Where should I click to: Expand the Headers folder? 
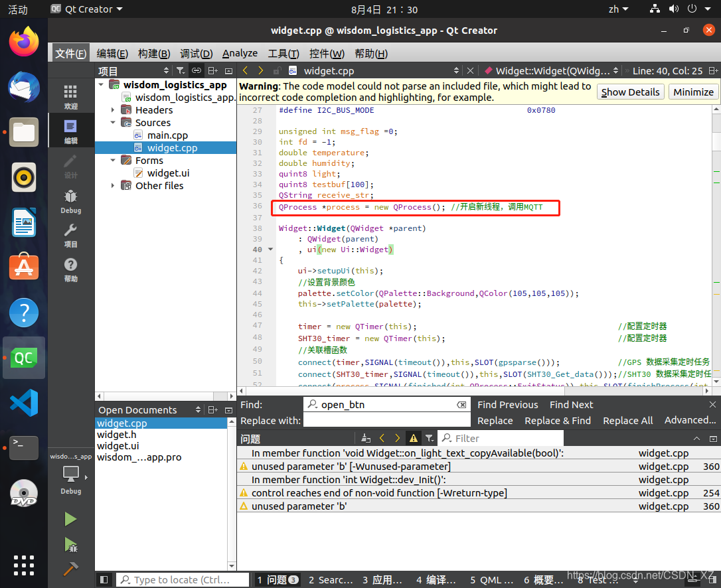[113, 110]
